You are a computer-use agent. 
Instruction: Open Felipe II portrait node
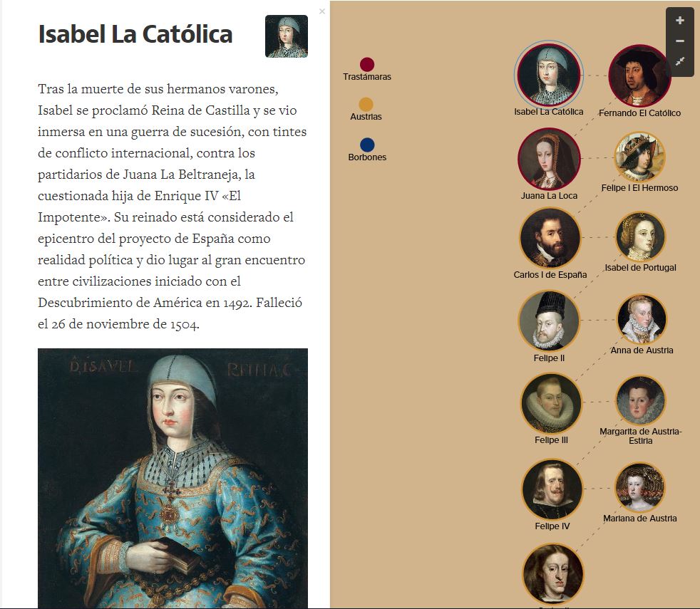click(x=549, y=321)
